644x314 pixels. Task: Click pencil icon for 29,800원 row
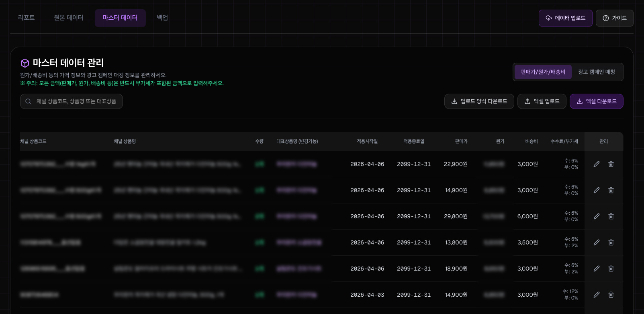point(597,216)
